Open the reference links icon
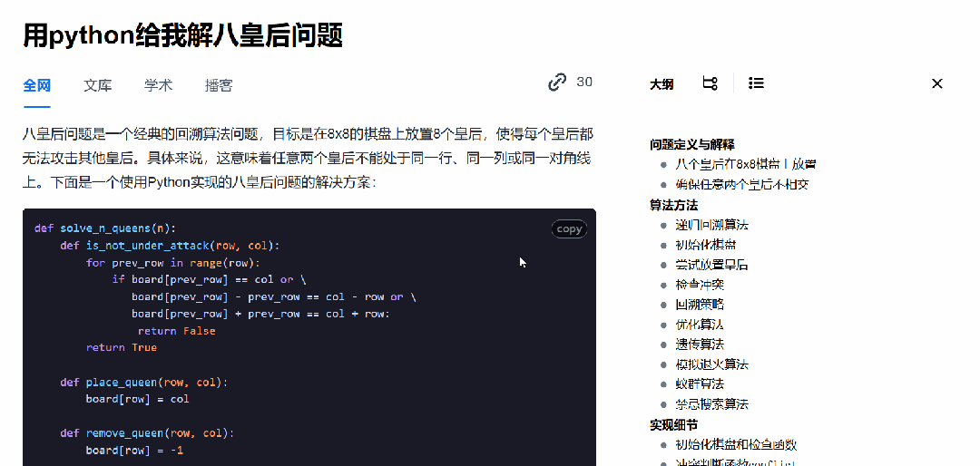This screenshot has height=466, width=980. coord(557,83)
